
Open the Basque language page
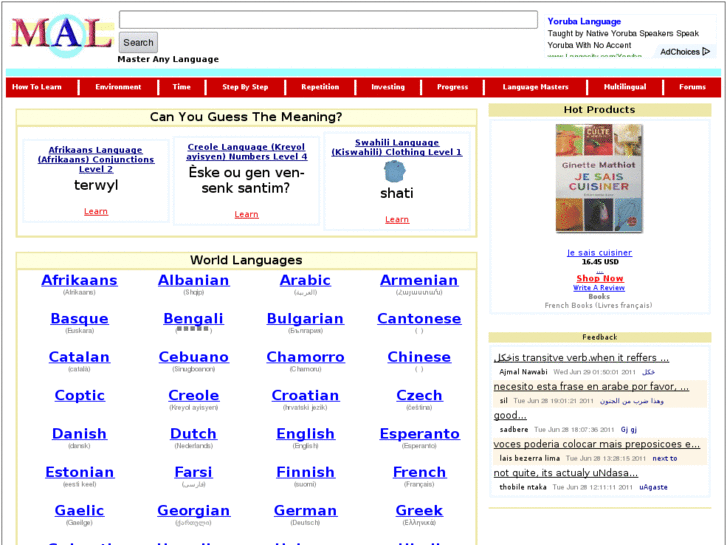(x=79, y=319)
